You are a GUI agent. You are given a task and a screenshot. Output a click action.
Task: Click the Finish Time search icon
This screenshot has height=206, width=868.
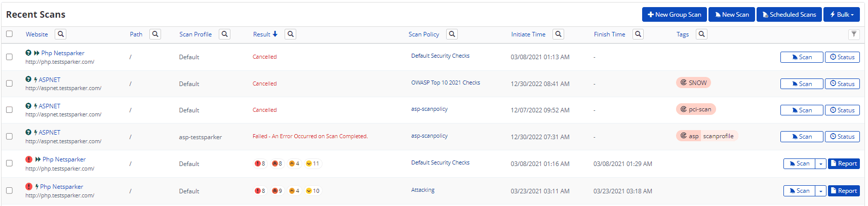click(638, 34)
